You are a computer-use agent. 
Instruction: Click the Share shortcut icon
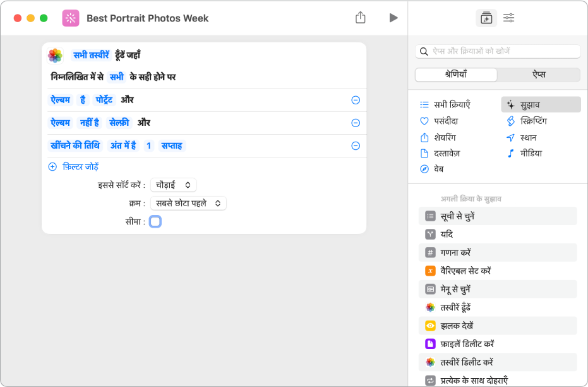361,18
